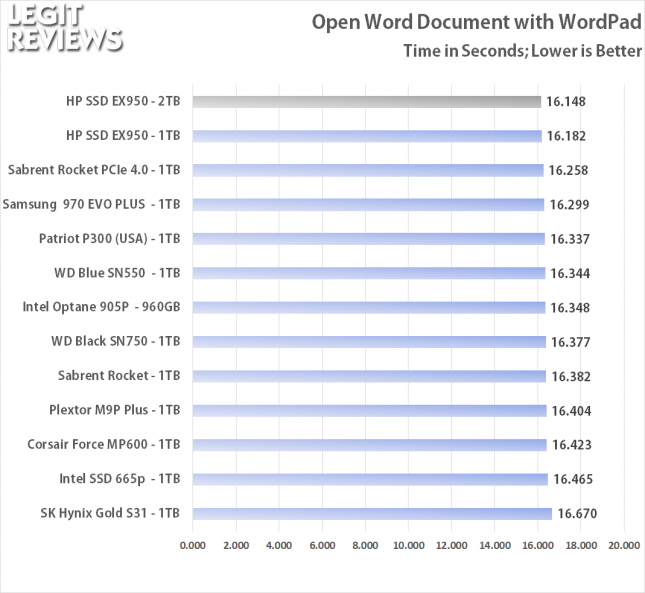This screenshot has height=593, width=645.
Task: Click the axis tick 14.000
Action: pos(495,546)
